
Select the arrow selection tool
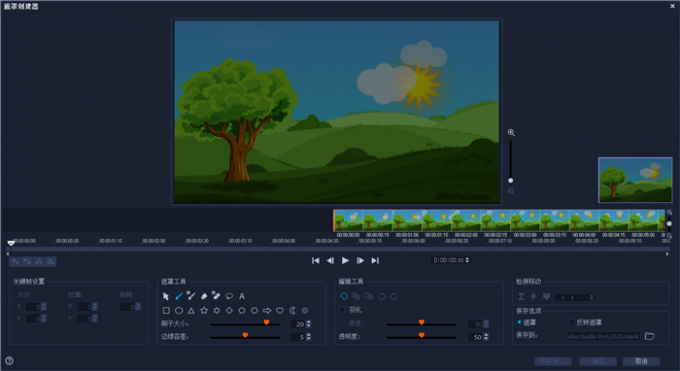point(166,296)
